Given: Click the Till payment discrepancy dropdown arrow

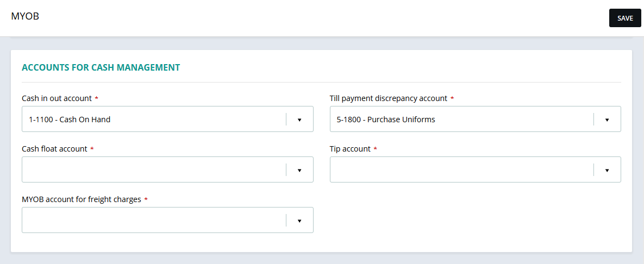Looking at the screenshot, I should [607, 120].
